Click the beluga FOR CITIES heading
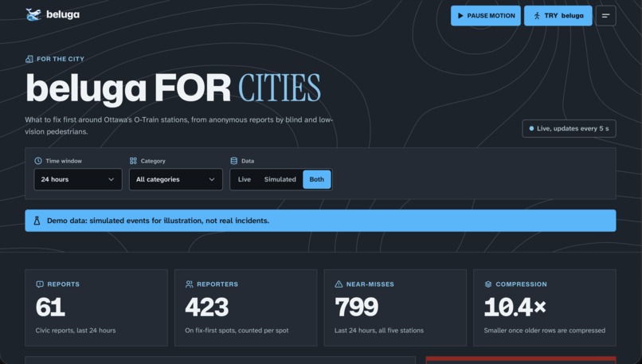 point(173,88)
